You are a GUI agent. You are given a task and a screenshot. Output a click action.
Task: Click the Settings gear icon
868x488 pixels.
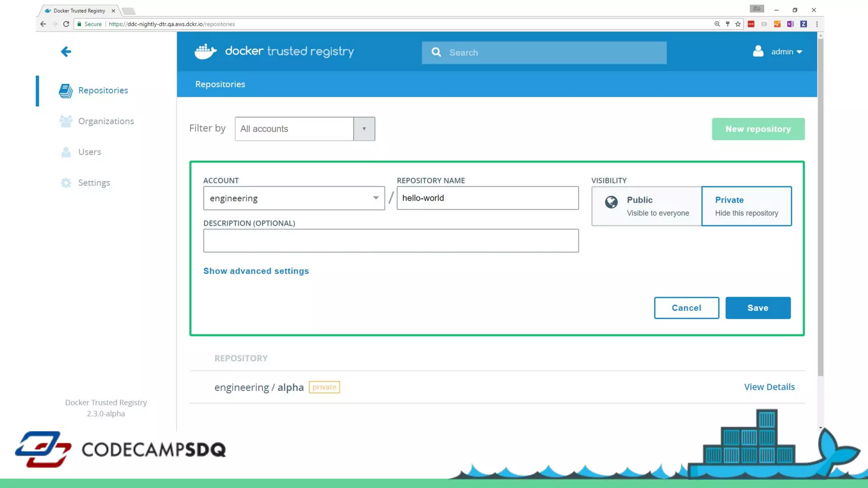click(x=66, y=183)
